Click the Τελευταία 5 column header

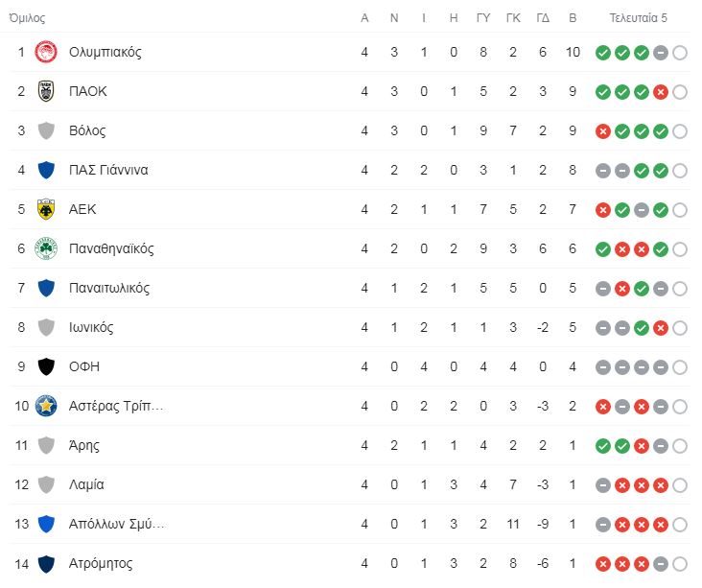coord(638,18)
